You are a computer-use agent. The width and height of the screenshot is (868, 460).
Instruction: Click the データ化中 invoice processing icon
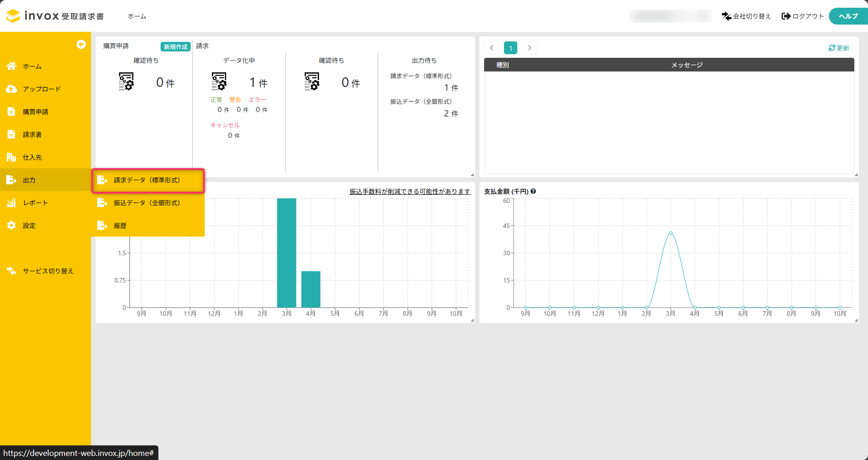pyautogui.click(x=219, y=81)
